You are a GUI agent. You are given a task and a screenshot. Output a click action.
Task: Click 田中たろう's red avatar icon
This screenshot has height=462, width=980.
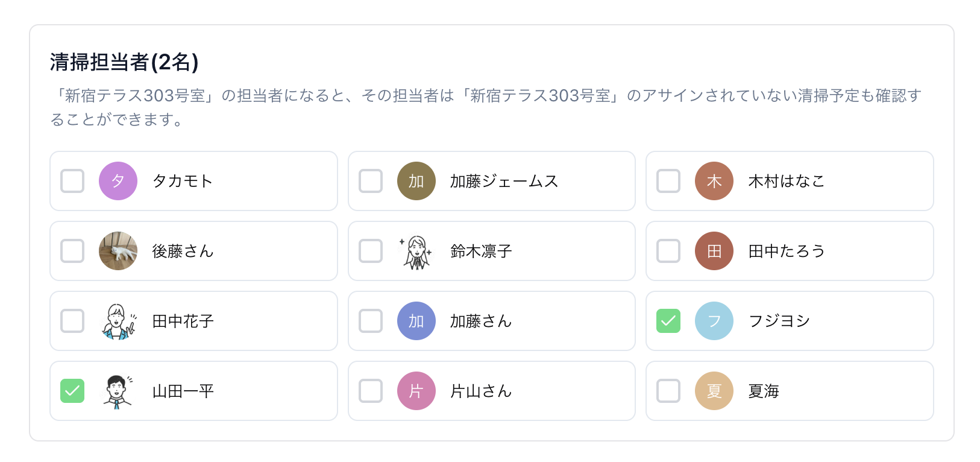point(714,251)
